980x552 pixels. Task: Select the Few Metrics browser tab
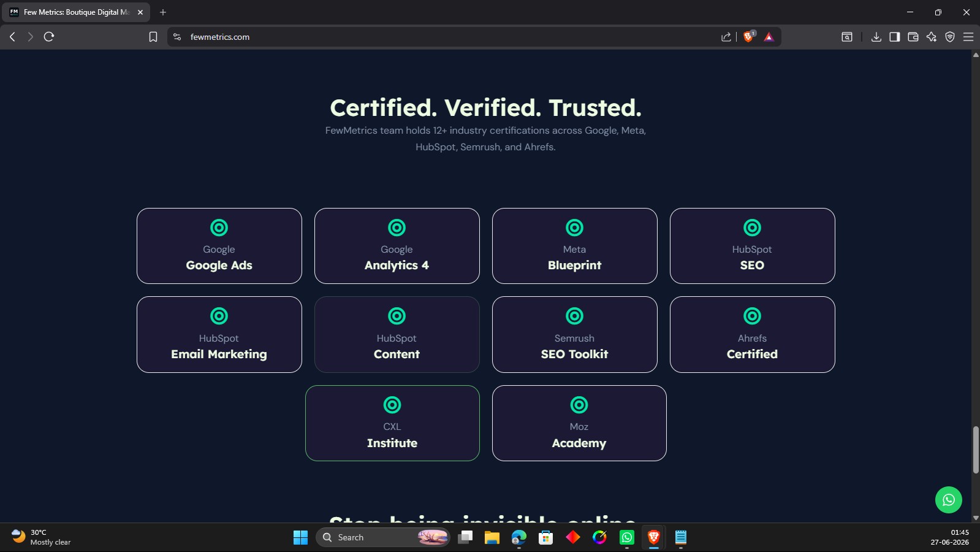77,12
